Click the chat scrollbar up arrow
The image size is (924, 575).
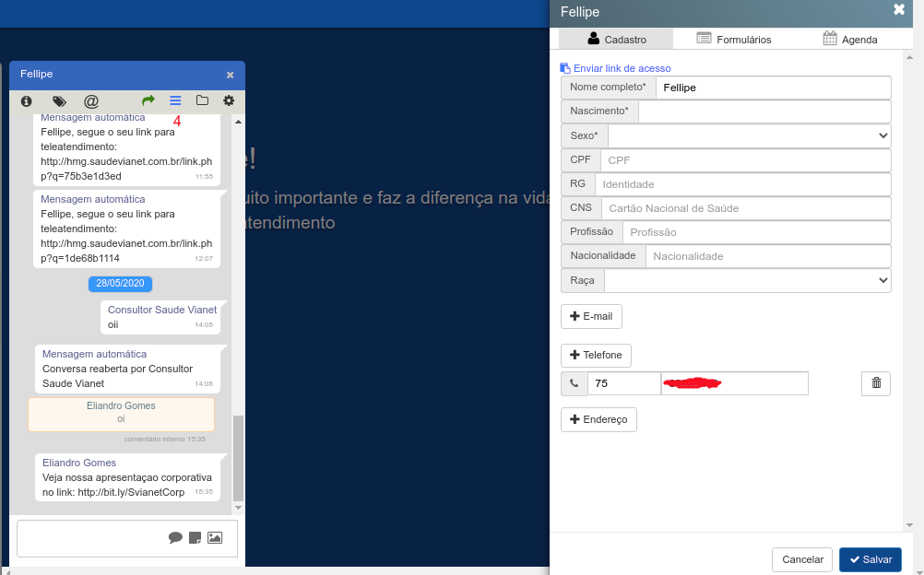point(238,122)
